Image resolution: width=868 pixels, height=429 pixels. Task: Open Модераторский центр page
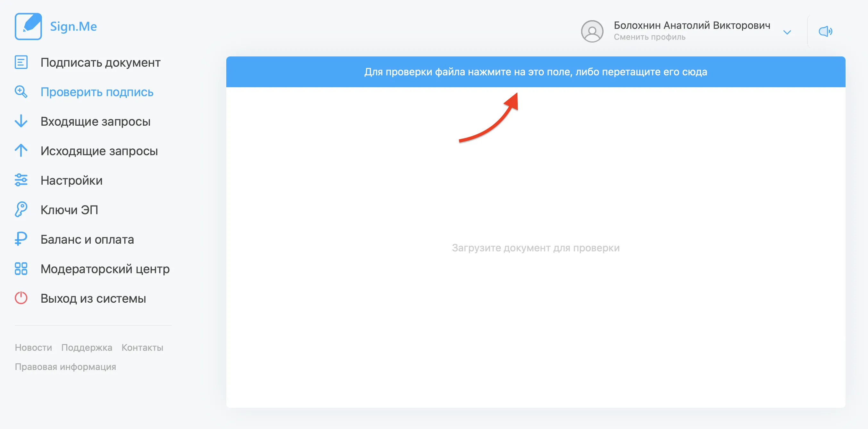click(x=105, y=269)
